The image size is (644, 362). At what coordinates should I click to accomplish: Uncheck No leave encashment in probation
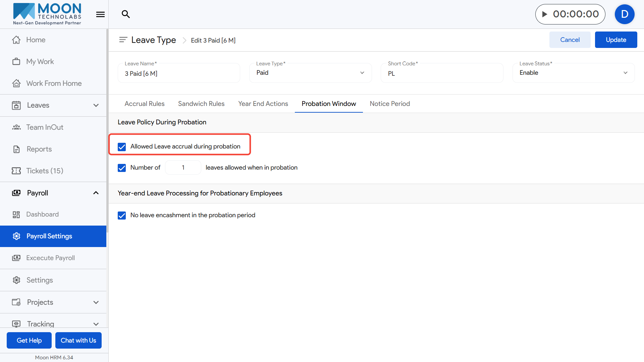122,216
